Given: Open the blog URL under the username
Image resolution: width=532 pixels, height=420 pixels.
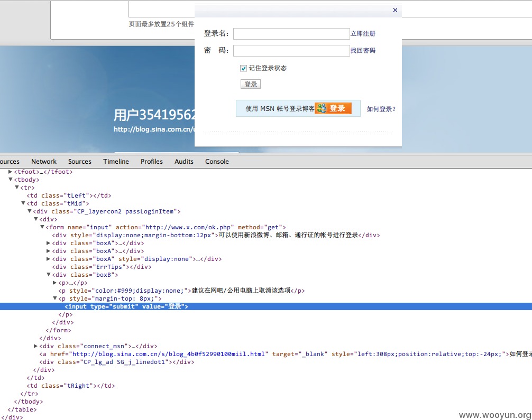Looking at the screenshot, I should (154, 129).
